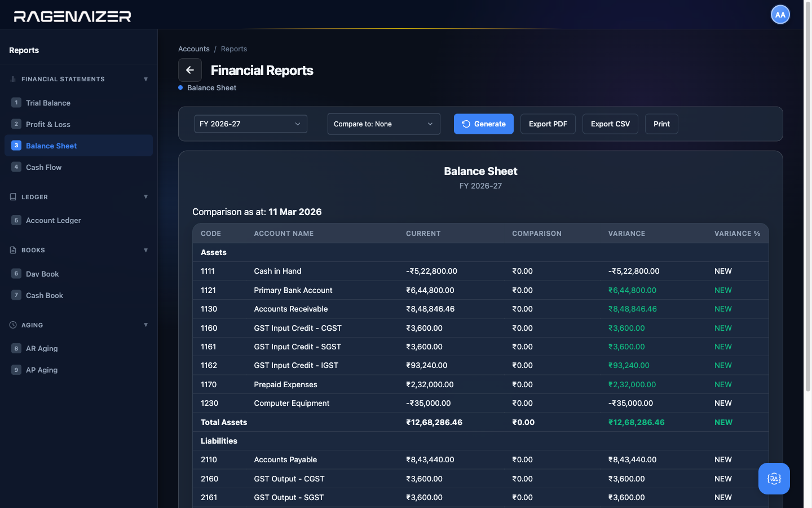Click the Total Assets row label

pyautogui.click(x=224, y=422)
